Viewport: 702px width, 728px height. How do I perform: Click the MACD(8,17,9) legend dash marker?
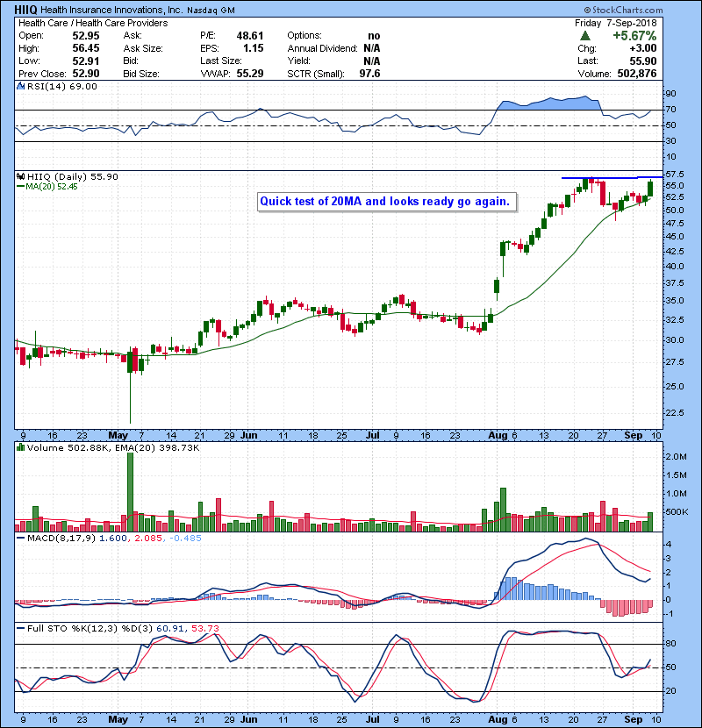(20, 539)
